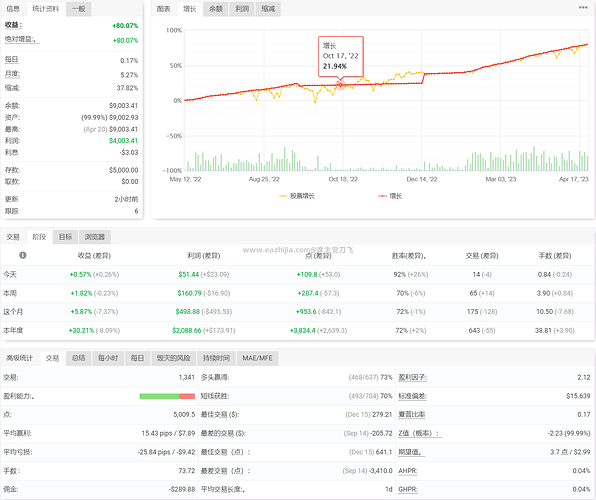Select the 交易 tab in advanced statistics
Screen dimensions: 596x500
tap(52, 358)
